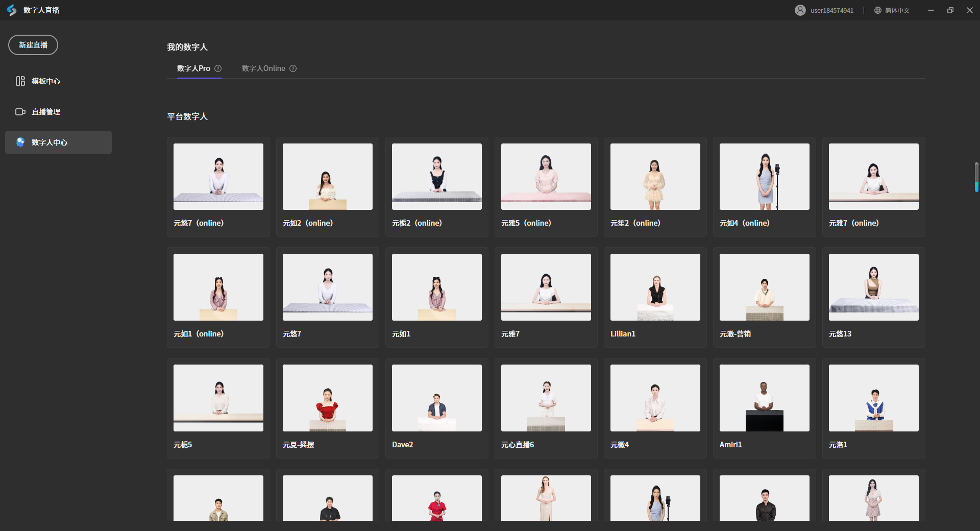Click the app logo in title bar
This screenshot has width=980, height=531.
(x=12, y=10)
